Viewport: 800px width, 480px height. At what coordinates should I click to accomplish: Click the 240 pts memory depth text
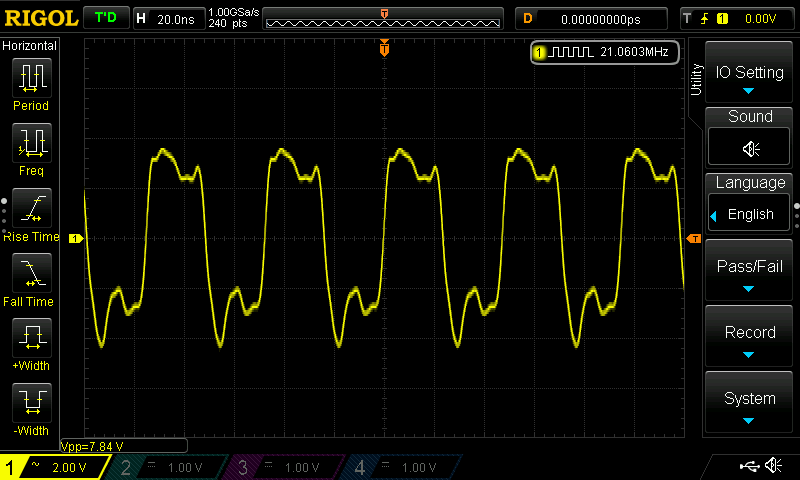tap(228, 23)
